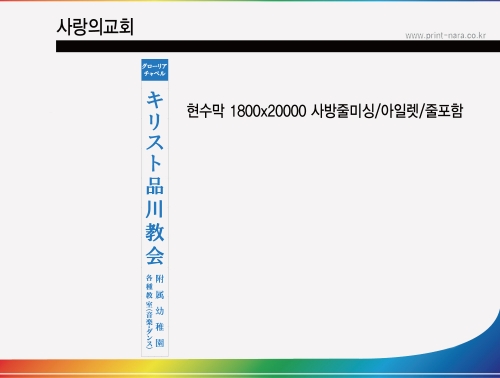Click the 1800x20000 size text

[x=268, y=111]
